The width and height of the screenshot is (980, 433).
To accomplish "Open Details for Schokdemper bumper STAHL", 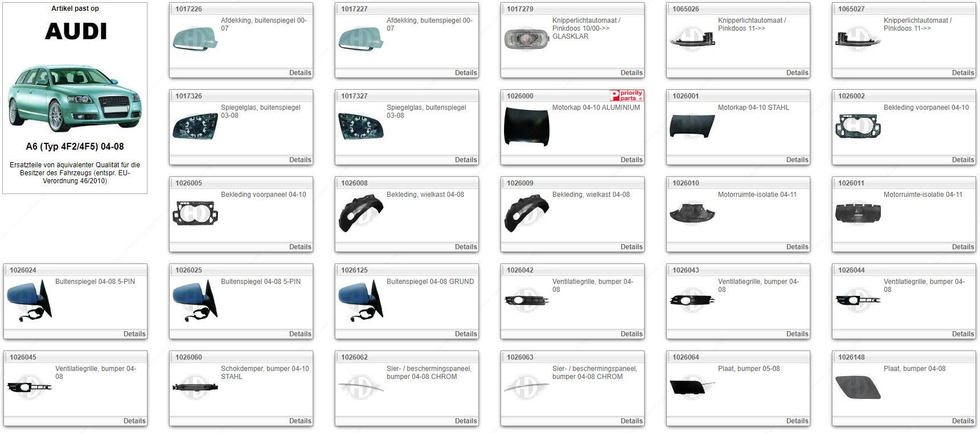I will pyautogui.click(x=300, y=421).
